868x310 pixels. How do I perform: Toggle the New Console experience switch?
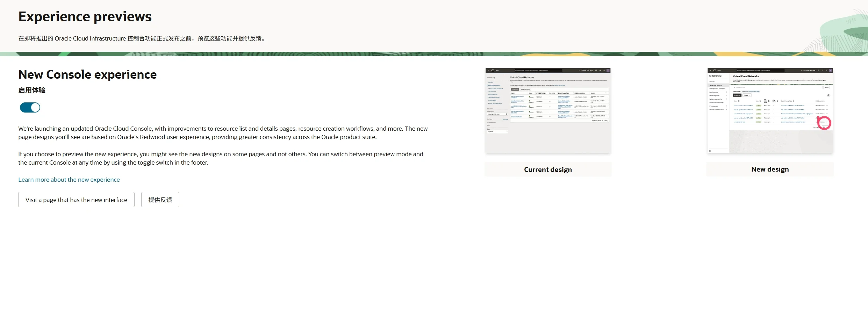pyautogui.click(x=30, y=108)
